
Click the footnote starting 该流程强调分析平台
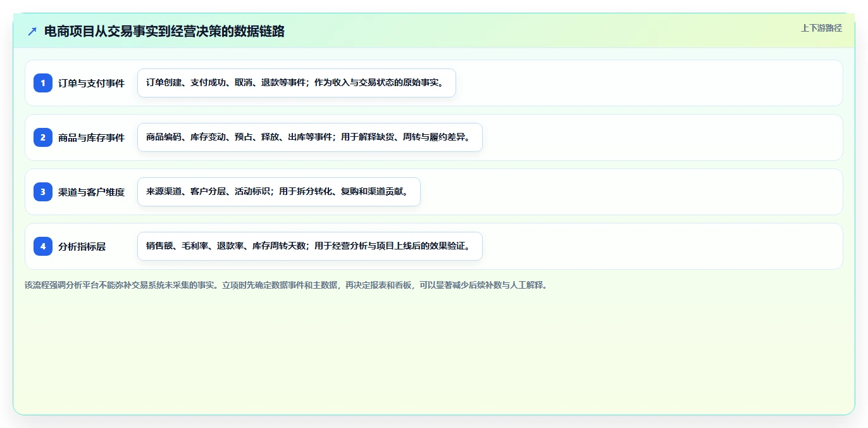[285, 285]
